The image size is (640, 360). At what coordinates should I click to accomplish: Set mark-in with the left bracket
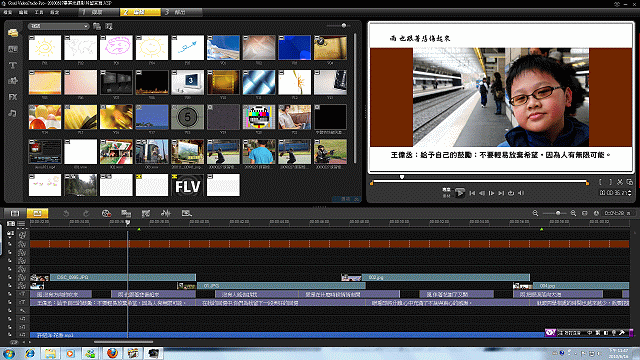tap(600, 182)
